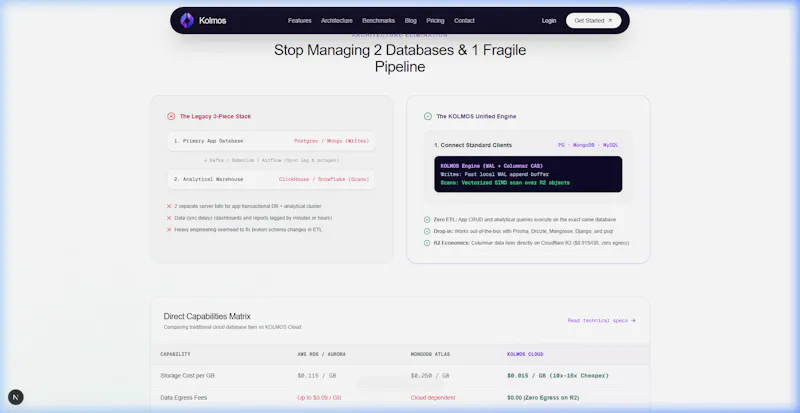Screen dimensions: 800x413
Task: Click the check icon beside Drop-in
Action: 427,231
